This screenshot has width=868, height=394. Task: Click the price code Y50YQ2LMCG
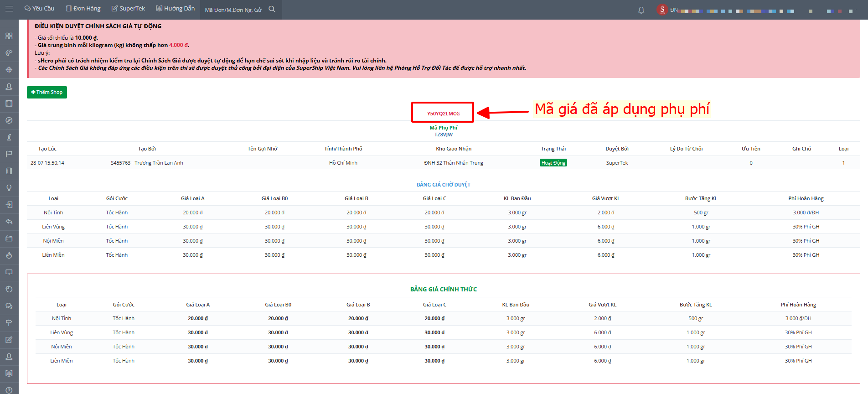click(443, 114)
